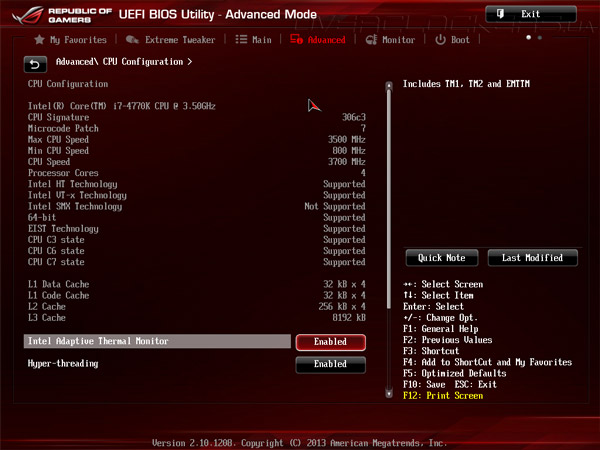Screen dimensions: 600x450
Task: Click the EIST Technology row
Action: (196, 228)
